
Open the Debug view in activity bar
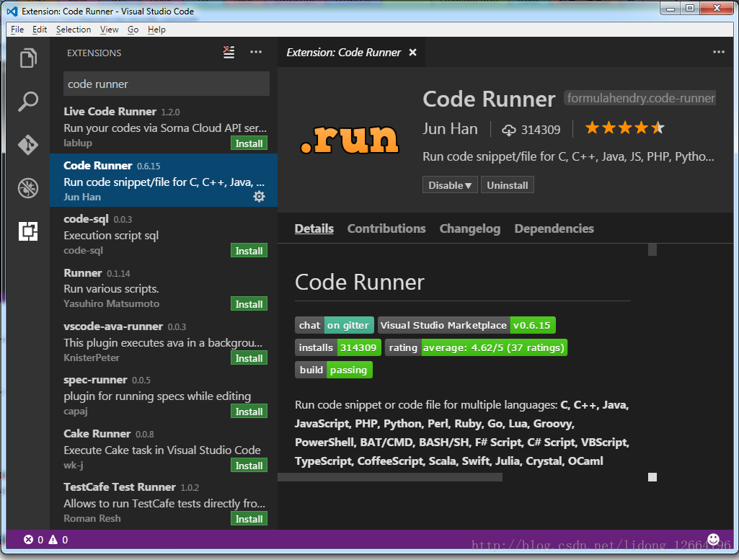coord(28,188)
